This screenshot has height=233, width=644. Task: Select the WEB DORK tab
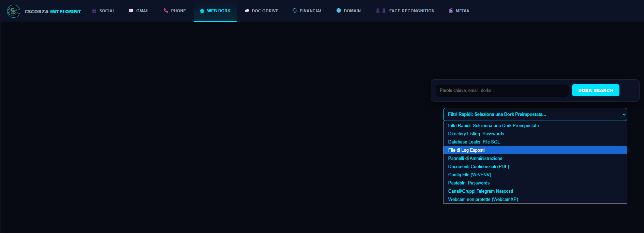[x=215, y=11]
